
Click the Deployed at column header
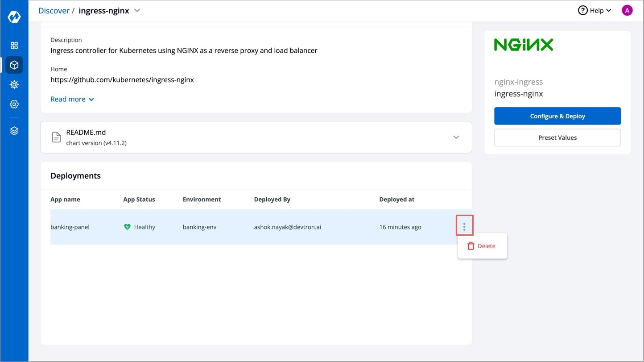[397, 200]
